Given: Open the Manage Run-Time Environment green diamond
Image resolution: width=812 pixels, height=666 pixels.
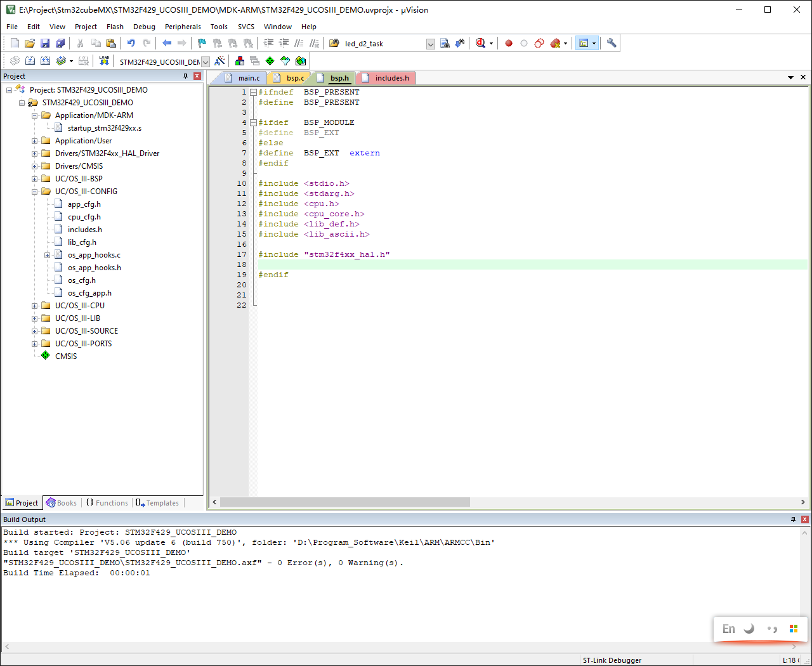Looking at the screenshot, I should pyautogui.click(x=270, y=61).
